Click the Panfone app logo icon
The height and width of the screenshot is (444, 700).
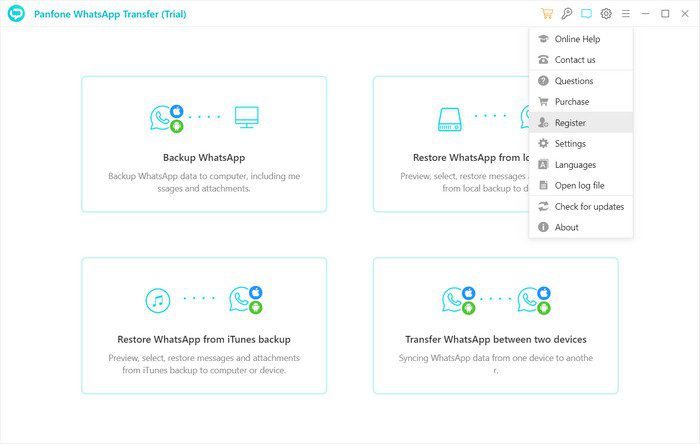(x=16, y=14)
